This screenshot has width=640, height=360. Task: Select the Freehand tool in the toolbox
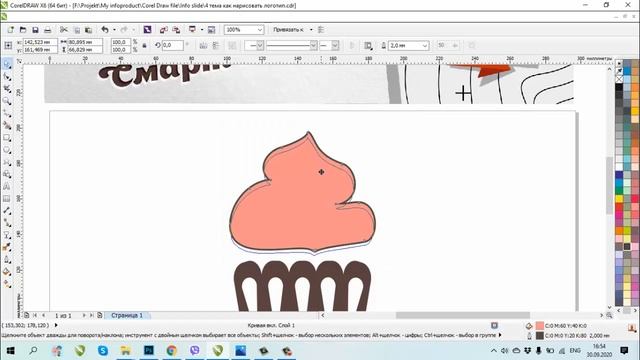click(7, 113)
